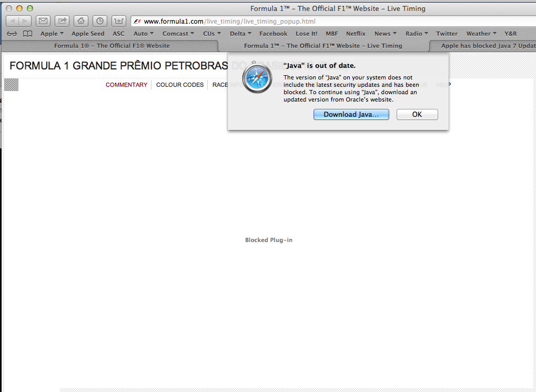Click the Blocked Plug-in placeholder
Screen dimensions: 536x392
point(269,240)
